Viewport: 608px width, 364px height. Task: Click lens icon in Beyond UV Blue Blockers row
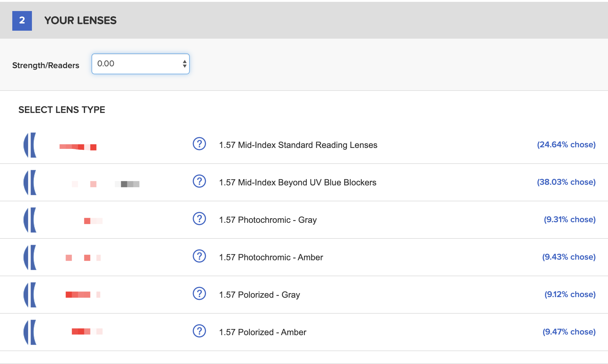(30, 183)
